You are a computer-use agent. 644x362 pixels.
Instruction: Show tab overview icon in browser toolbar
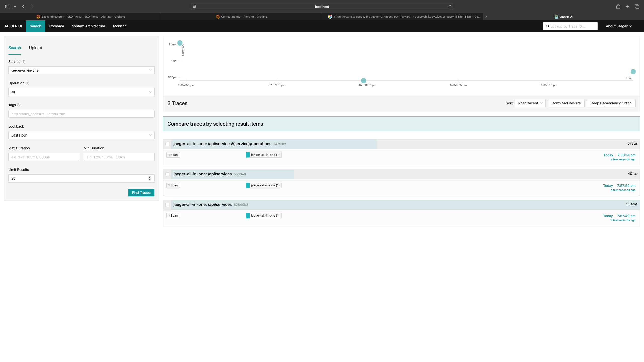[637, 7]
